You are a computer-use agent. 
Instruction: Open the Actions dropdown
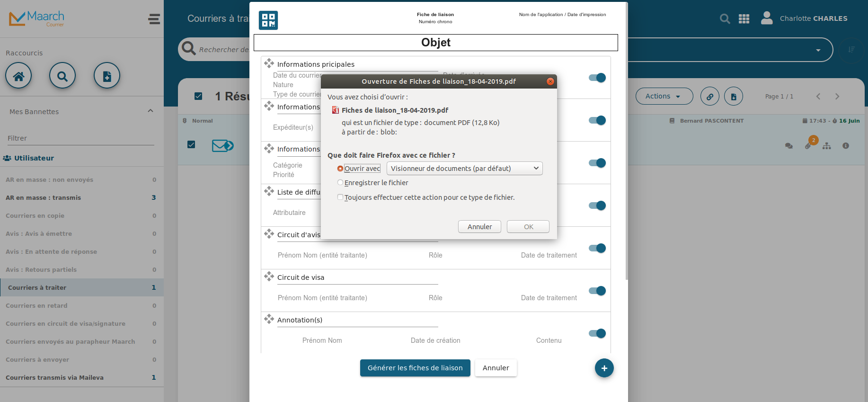tap(664, 97)
